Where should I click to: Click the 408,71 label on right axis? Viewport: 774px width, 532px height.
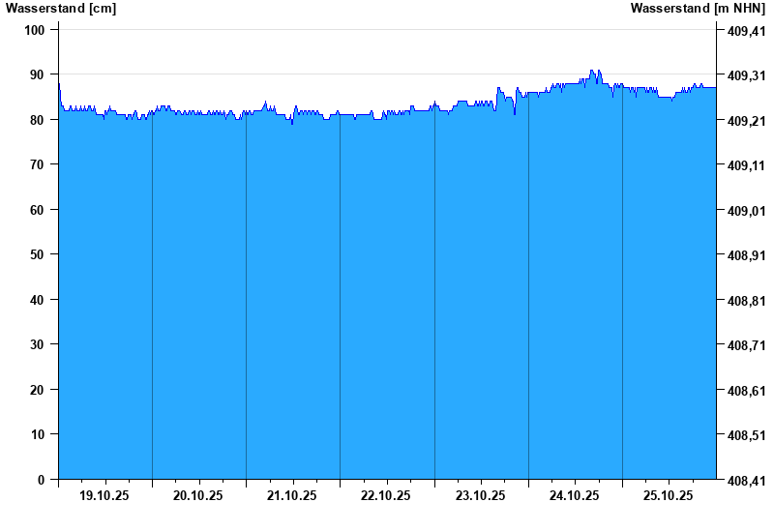pos(746,345)
